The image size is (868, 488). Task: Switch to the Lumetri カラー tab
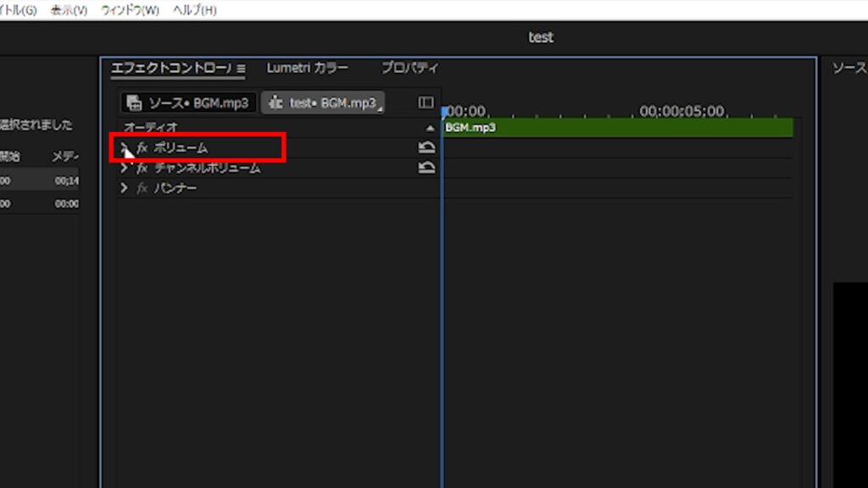(x=307, y=68)
